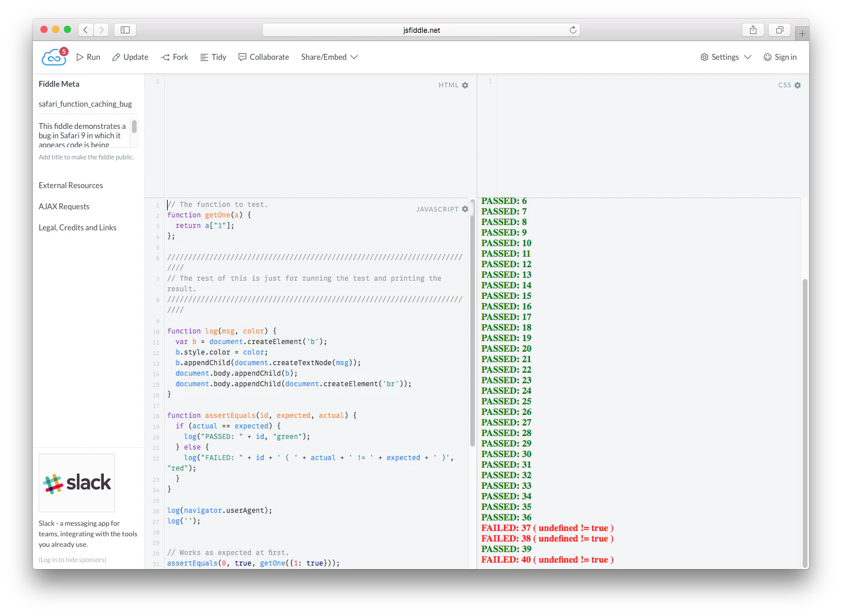Open CSS panel settings gear

tap(797, 85)
